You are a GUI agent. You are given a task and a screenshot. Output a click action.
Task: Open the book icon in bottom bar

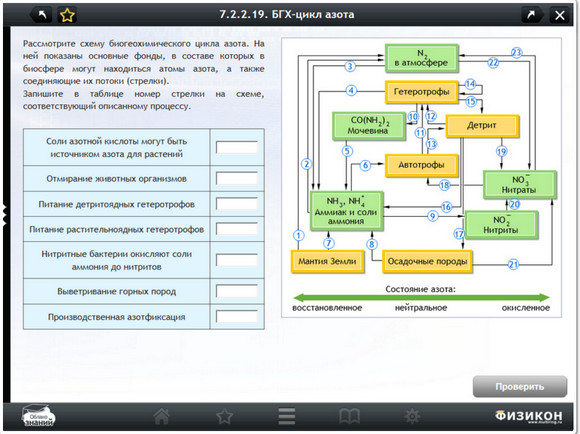click(x=349, y=417)
